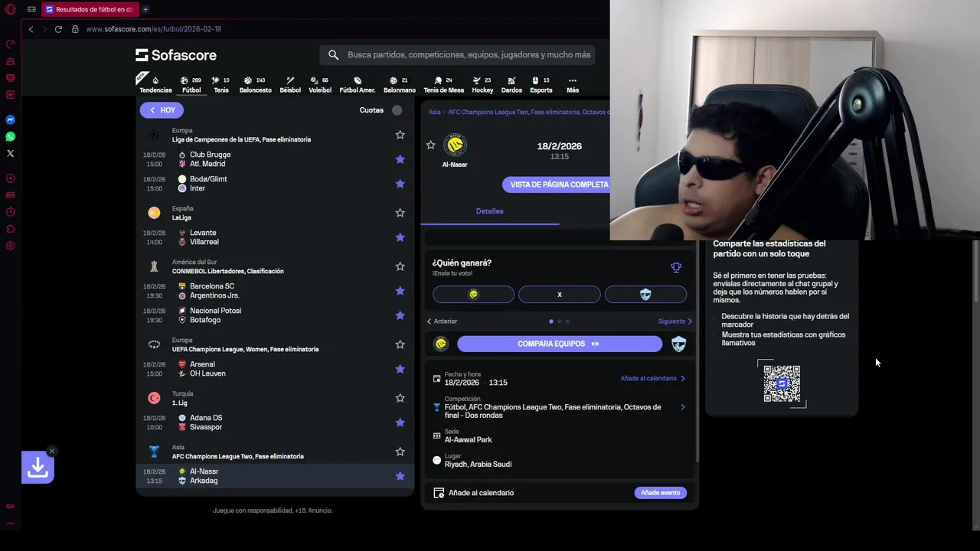Click the Arkadag crest beside Compara Equipos

click(678, 344)
